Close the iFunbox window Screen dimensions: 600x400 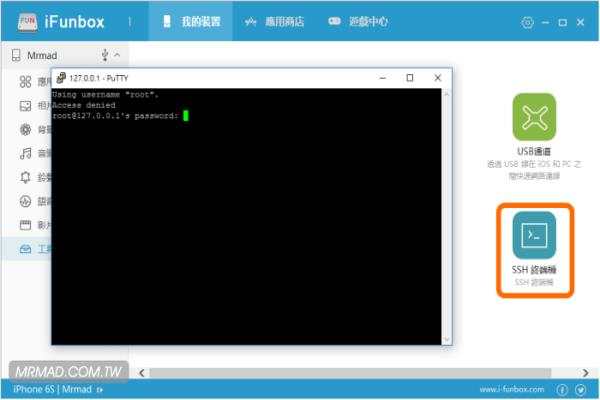580,23
